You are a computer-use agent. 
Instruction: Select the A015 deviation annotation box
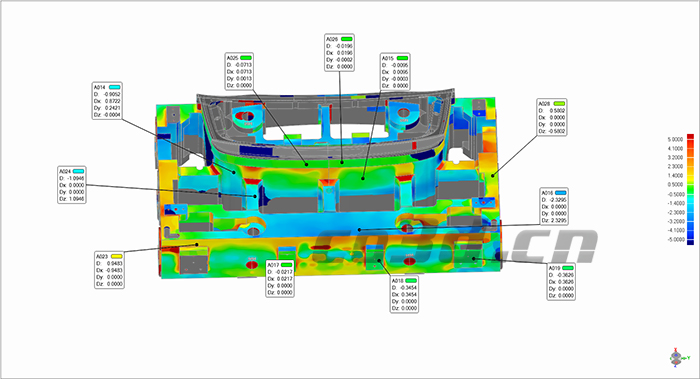click(395, 72)
